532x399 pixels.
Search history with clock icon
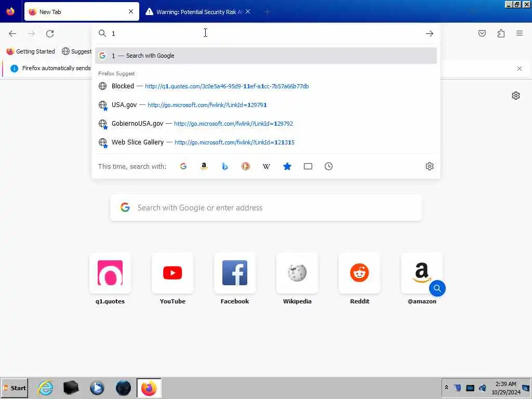click(328, 166)
